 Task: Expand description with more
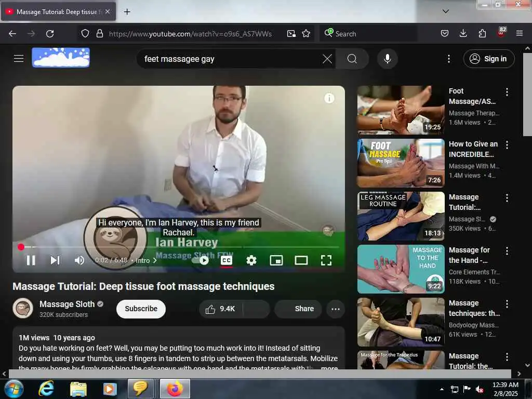329,367
